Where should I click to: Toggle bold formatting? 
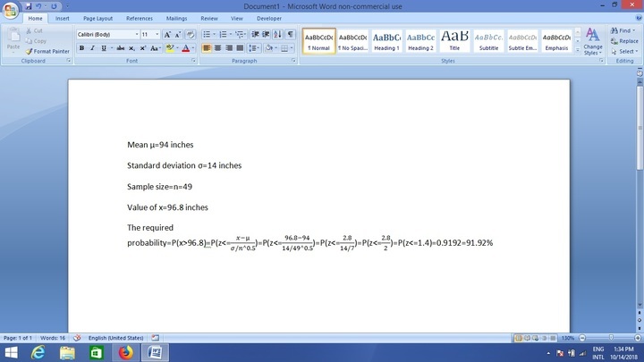point(81,47)
